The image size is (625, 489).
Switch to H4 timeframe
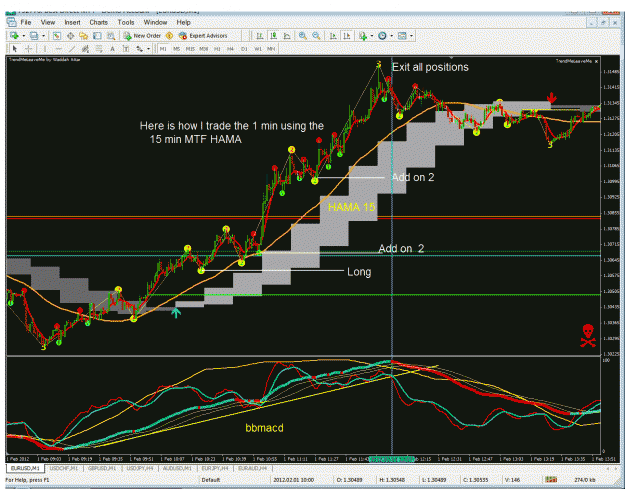(230, 49)
